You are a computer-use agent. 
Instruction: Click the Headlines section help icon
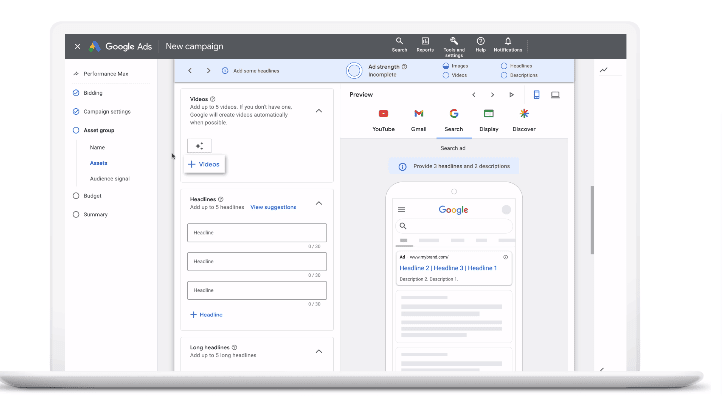tap(221, 199)
